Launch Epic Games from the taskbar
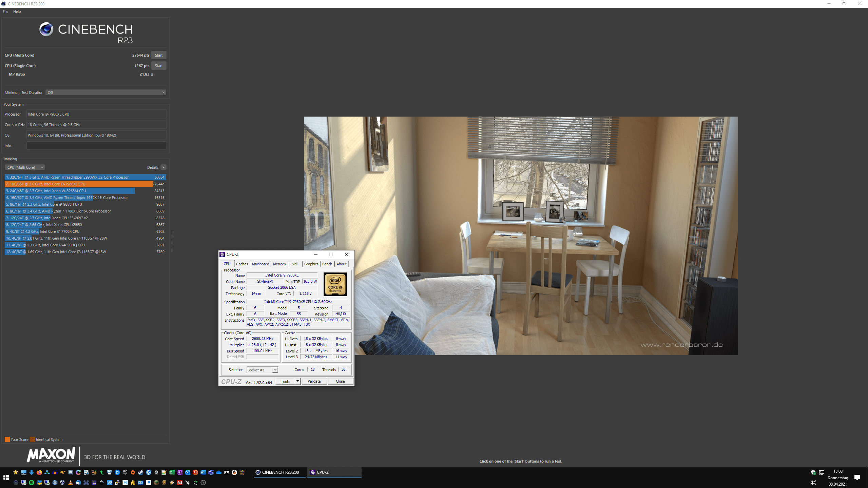 [125, 472]
